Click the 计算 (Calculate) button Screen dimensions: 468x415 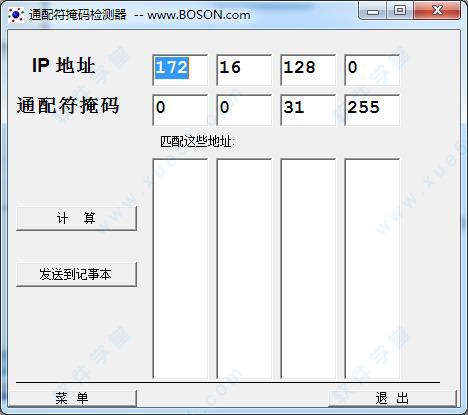(76, 219)
